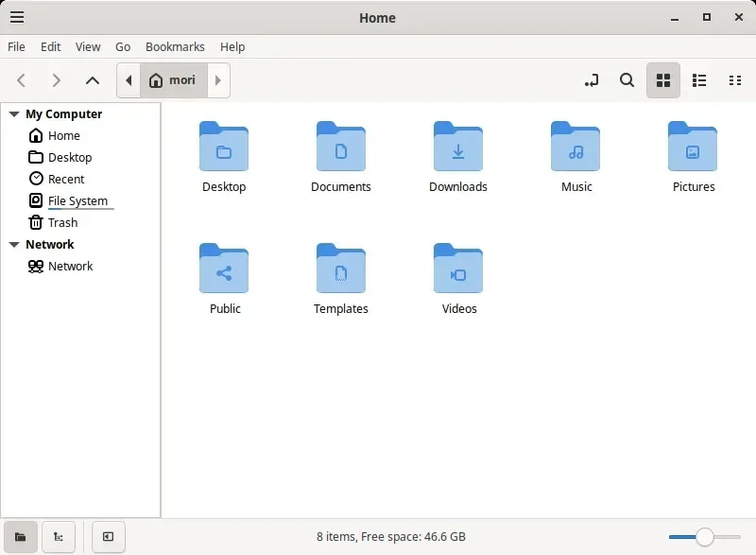Open File System in the sidebar
This screenshot has width=756, height=555.
[77, 200]
